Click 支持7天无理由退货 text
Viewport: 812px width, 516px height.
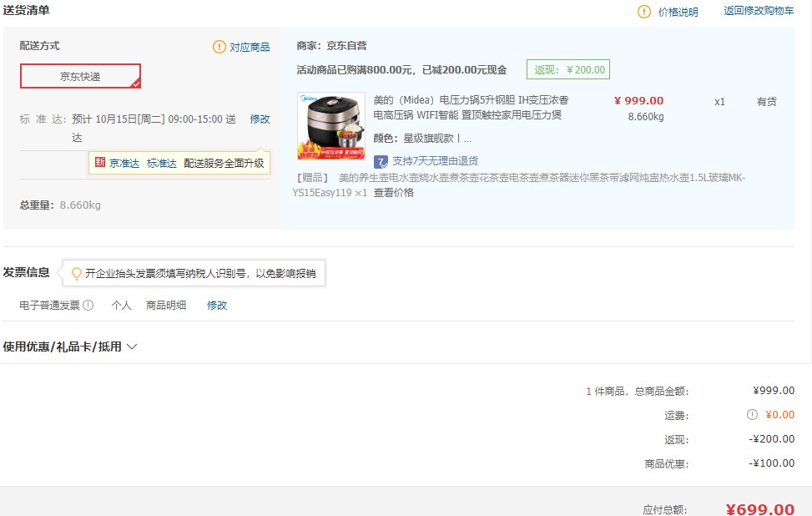[435, 161]
